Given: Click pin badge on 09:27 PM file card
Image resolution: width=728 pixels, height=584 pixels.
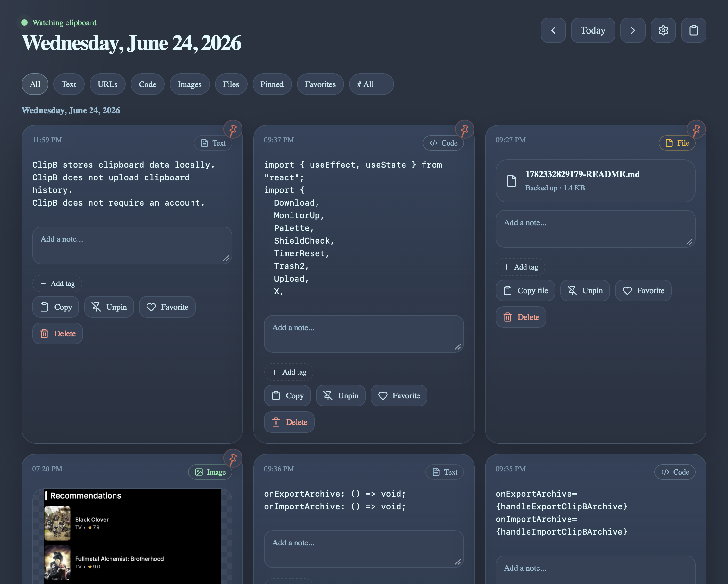Looking at the screenshot, I should 696,129.
